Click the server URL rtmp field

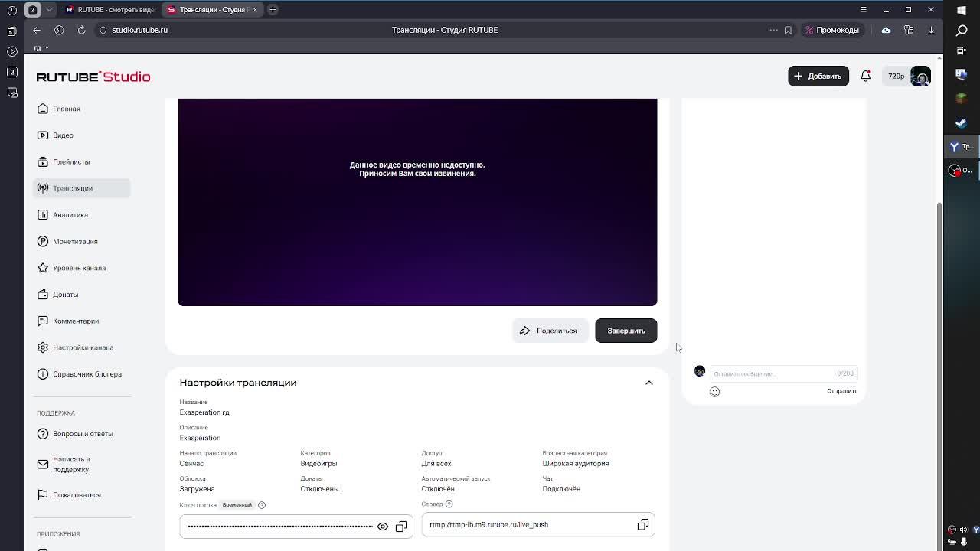(x=538, y=525)
